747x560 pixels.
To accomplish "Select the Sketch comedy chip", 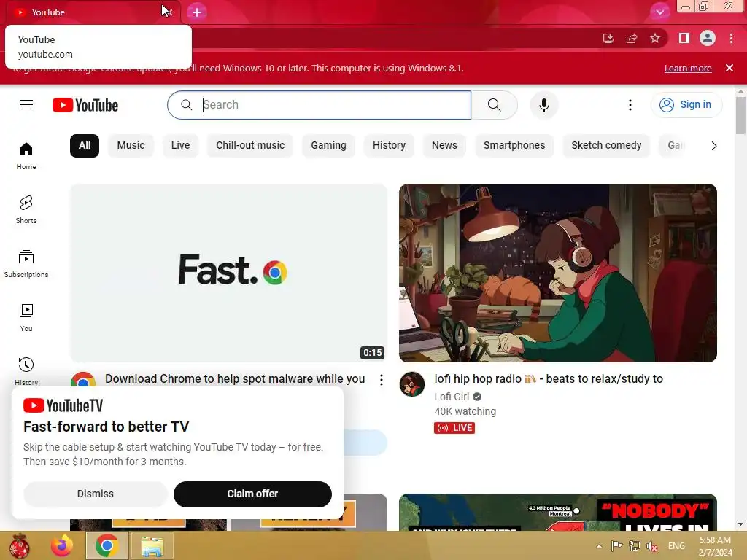I will coord(606,146).
